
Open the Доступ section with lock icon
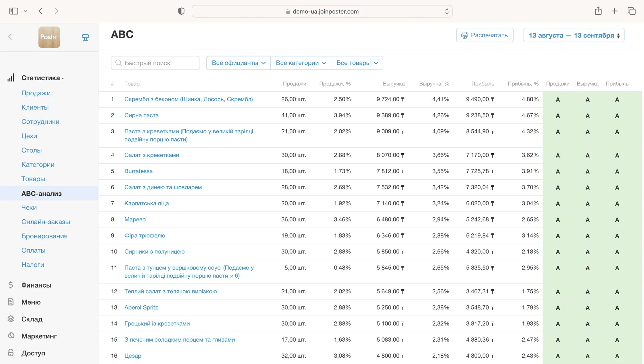pos(33,353)
